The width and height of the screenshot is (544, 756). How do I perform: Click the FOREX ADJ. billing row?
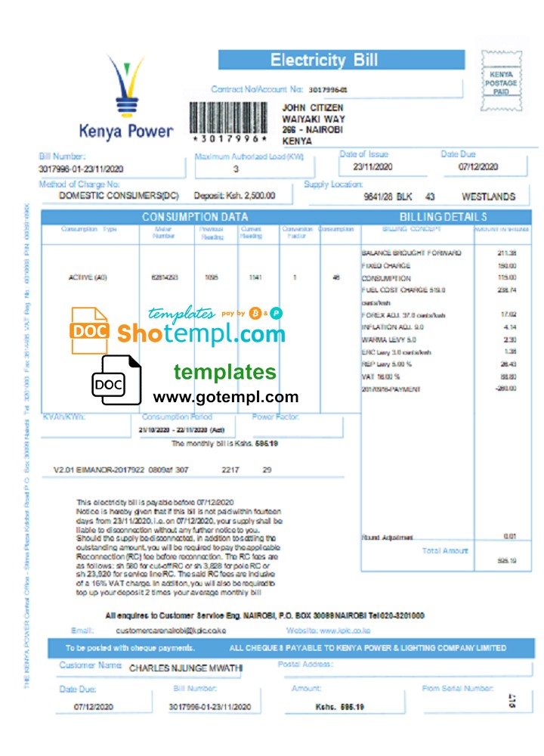tap(439, 314)
